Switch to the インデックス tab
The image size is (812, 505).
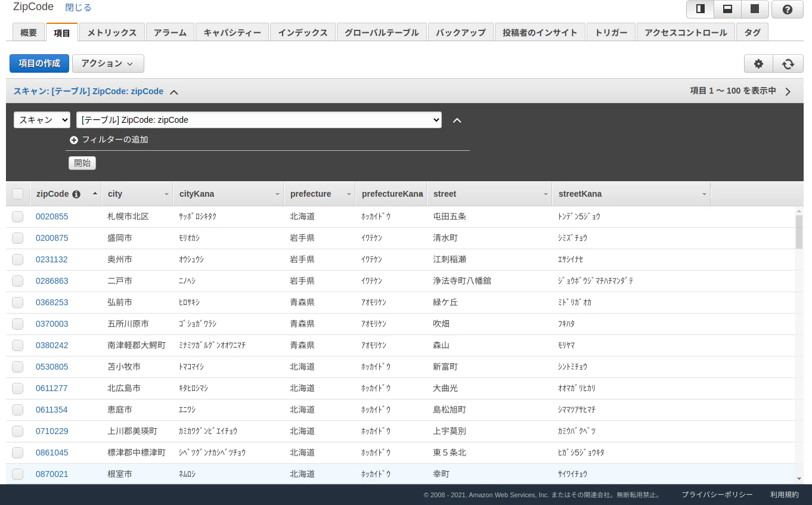coord(303,32)
